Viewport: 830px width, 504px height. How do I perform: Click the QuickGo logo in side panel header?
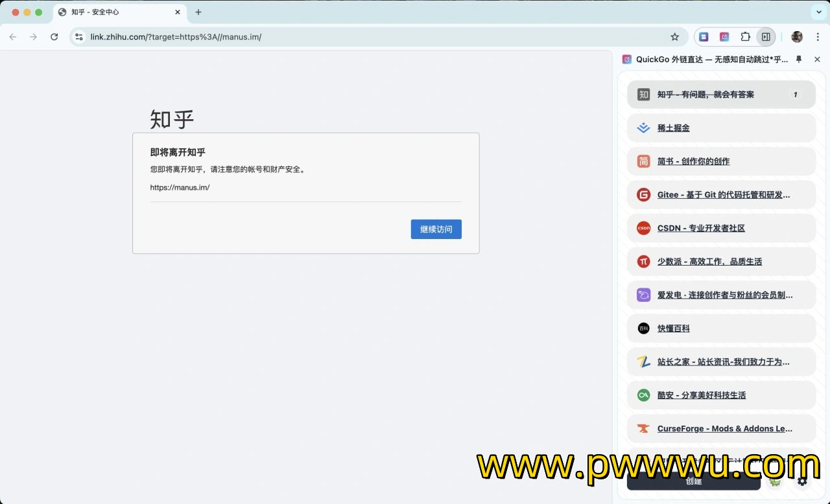pos(626,59)
